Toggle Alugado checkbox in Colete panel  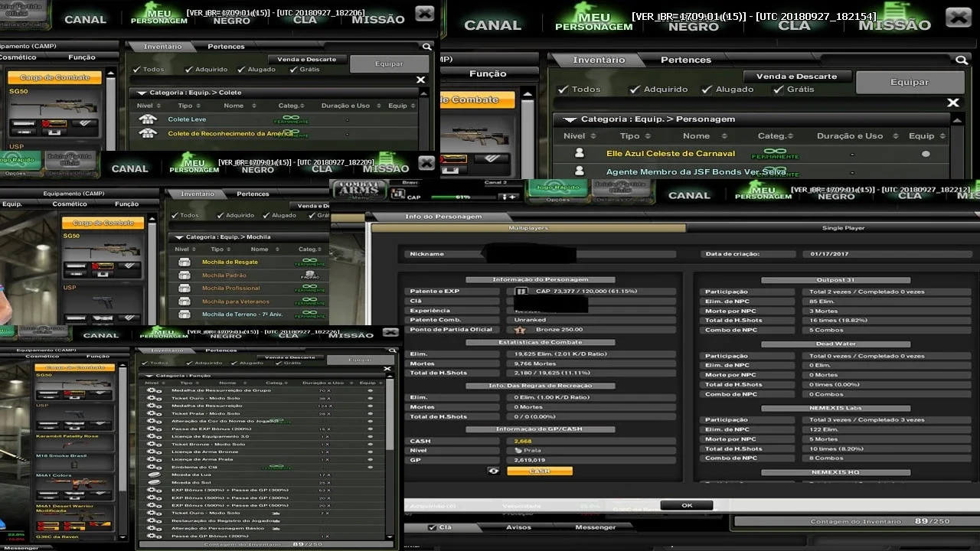(240, 70)
